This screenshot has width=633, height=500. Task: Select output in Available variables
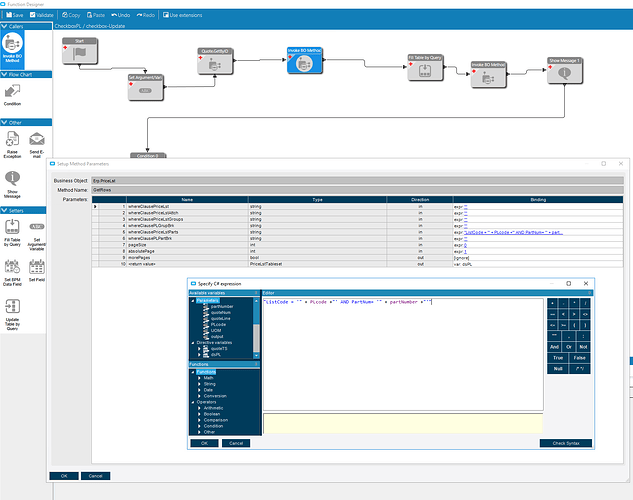(x=217, y=337)
